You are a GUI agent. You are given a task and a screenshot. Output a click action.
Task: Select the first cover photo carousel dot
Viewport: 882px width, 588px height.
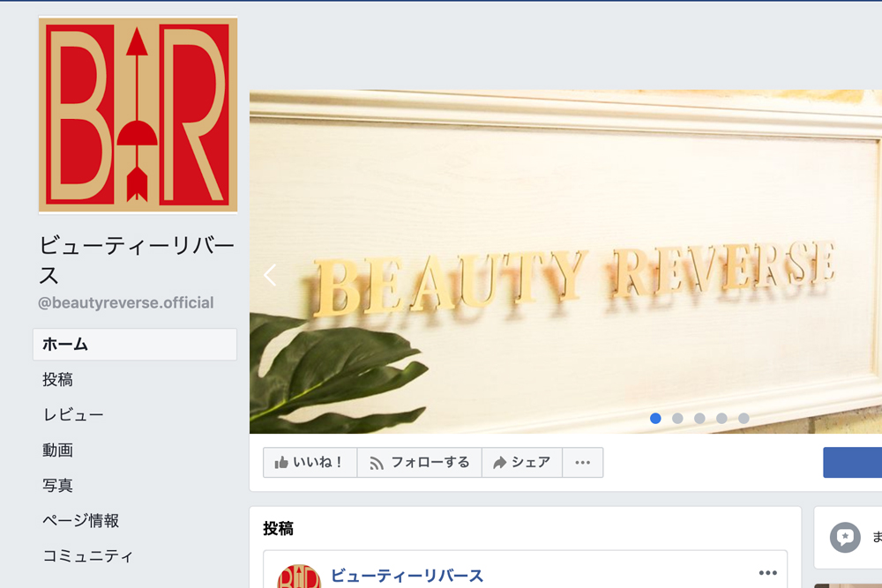(655, 418)
